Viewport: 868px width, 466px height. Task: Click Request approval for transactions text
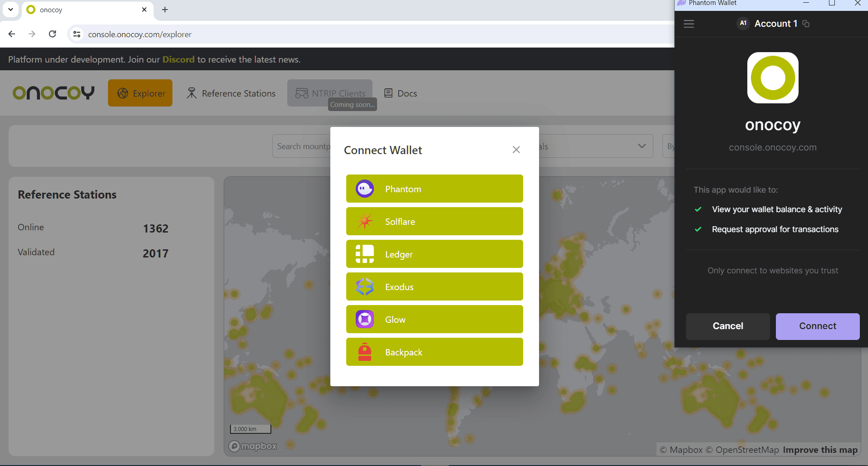[x=775, y=229]
